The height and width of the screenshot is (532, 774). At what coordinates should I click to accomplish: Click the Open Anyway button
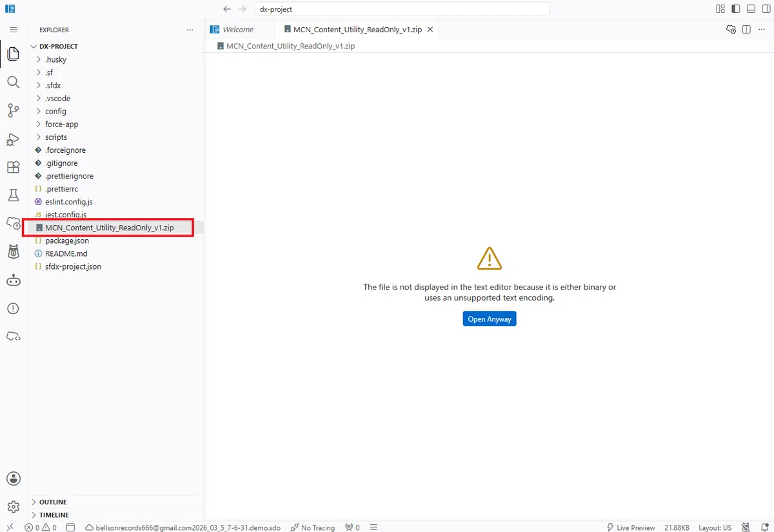[x=489, y=319]
